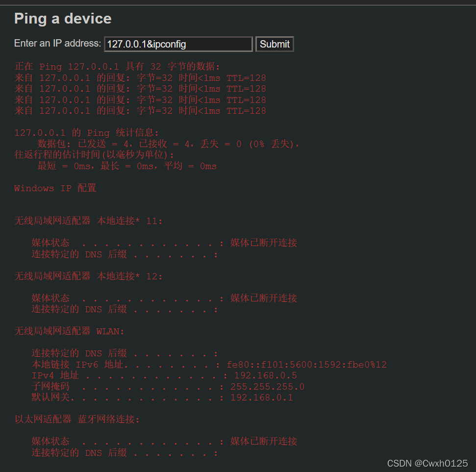Click the "数据包: 已发送 = 4" statistics line
The image size is (476, 472).
pyautogui.click(x=169, y=144)
